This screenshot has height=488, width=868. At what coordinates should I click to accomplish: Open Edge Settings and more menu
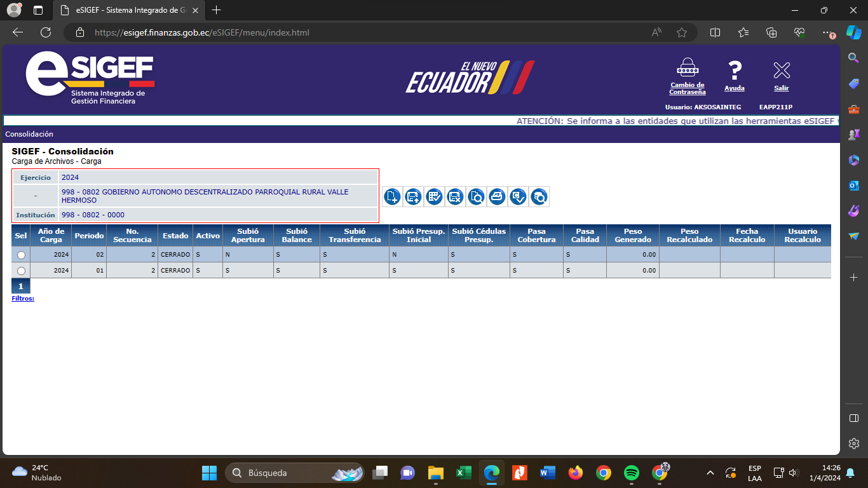[825, 32]
